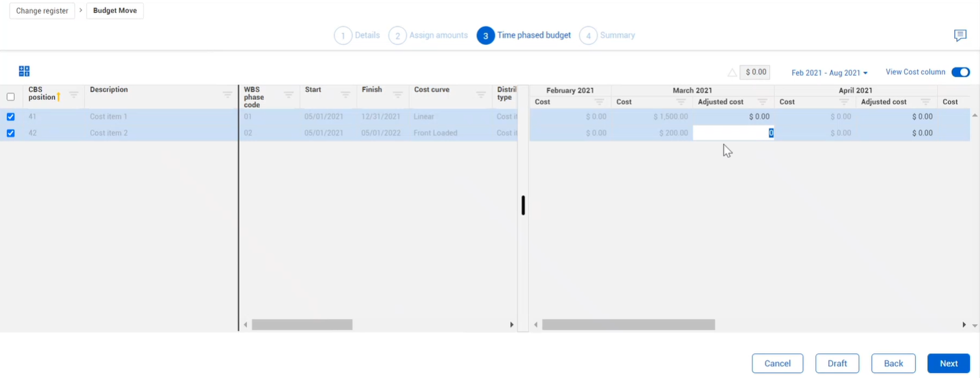This screenshot has width=980, height=378.
Task: Uncheck the checkbox for CBS position 41
Action: [10, 117]
